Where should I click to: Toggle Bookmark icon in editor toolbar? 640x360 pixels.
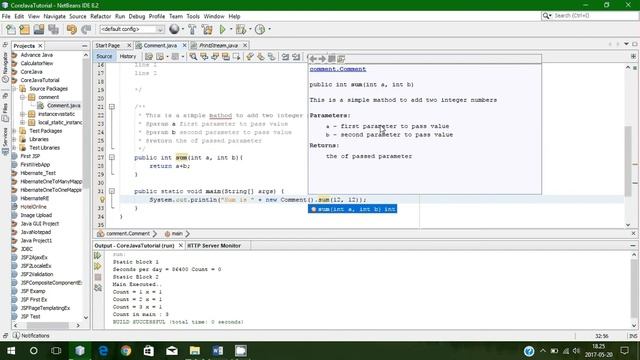[271, 57]
